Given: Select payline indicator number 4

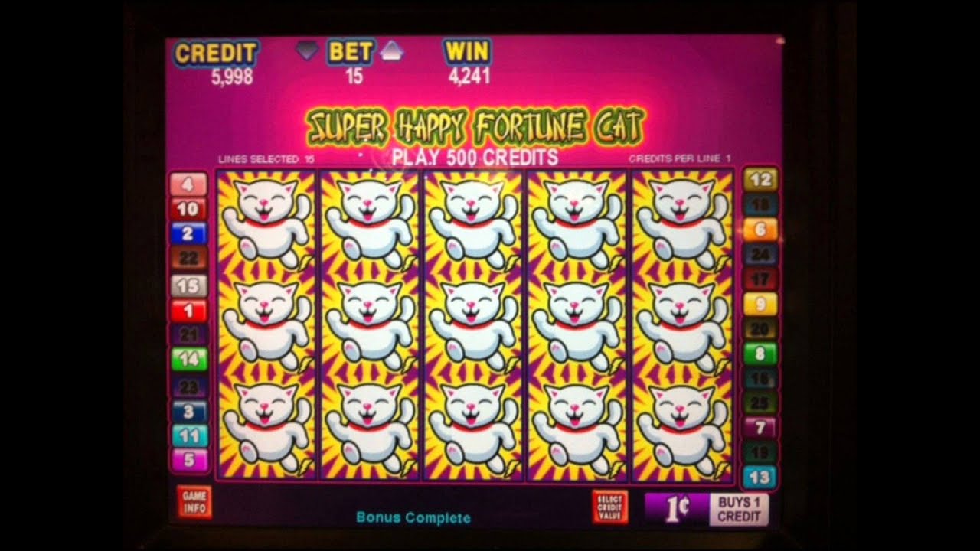Looking at the screenshot, I should (188, 184).
